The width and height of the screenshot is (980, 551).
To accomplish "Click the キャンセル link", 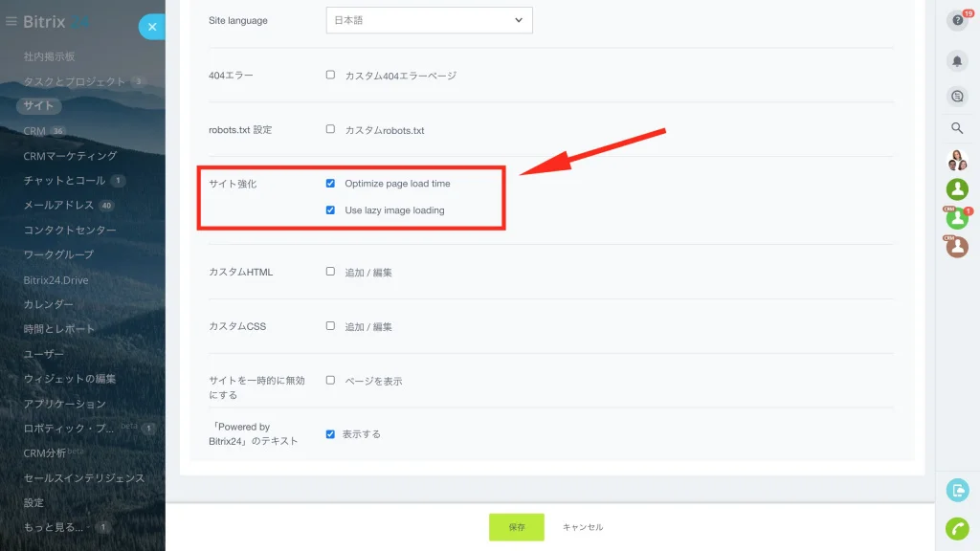I will coord(583,527).
